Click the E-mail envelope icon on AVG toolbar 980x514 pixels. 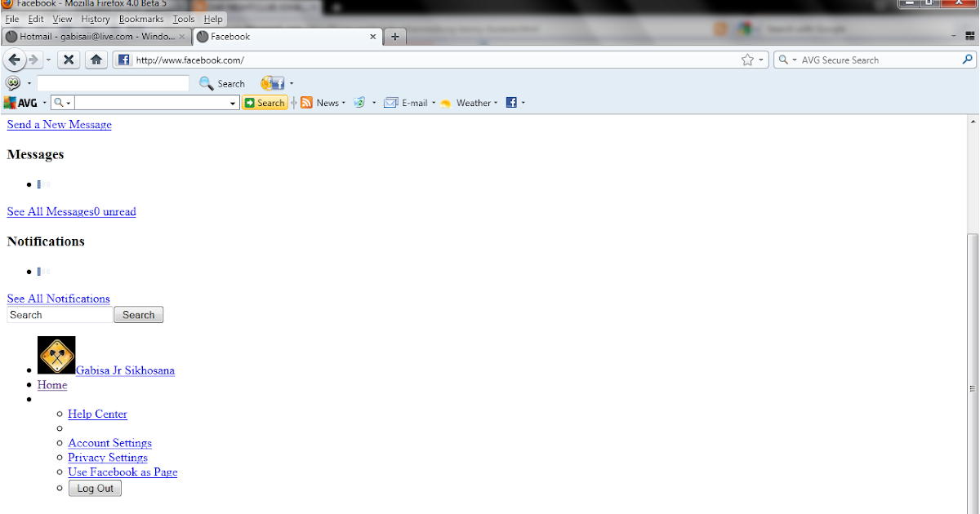(x=391, y=102)
